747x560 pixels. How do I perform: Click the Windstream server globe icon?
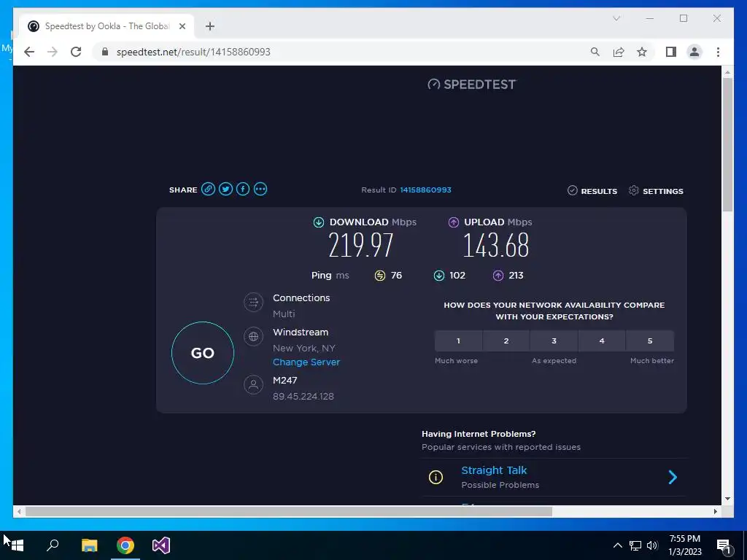click(x=253, y=336)
